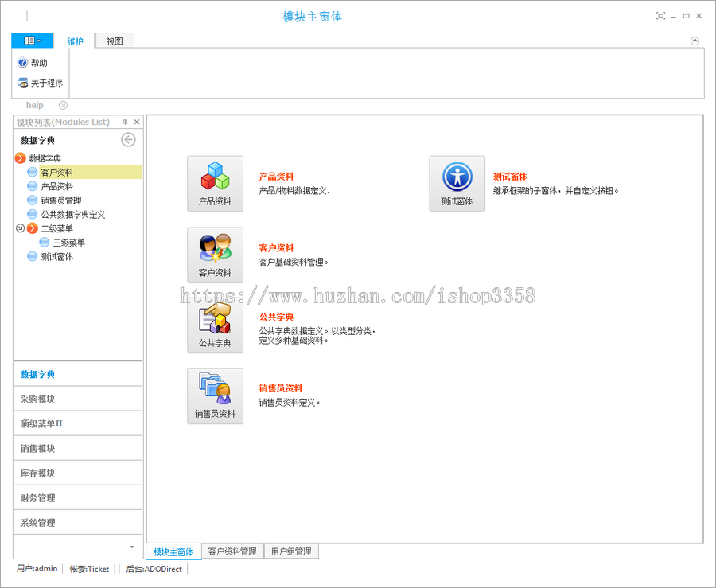Select 客户资料 in the module tree

(57, 172)
